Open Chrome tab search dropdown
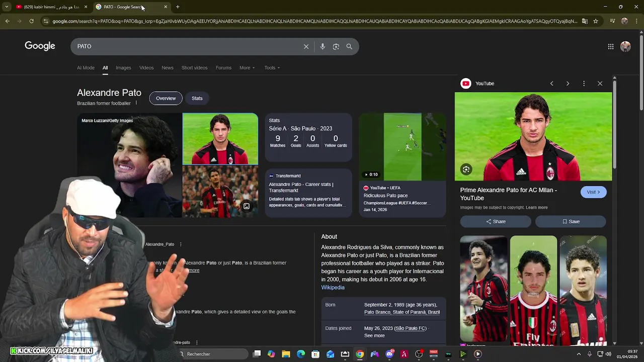Screen dimensions: 644x362 [7, 7]
